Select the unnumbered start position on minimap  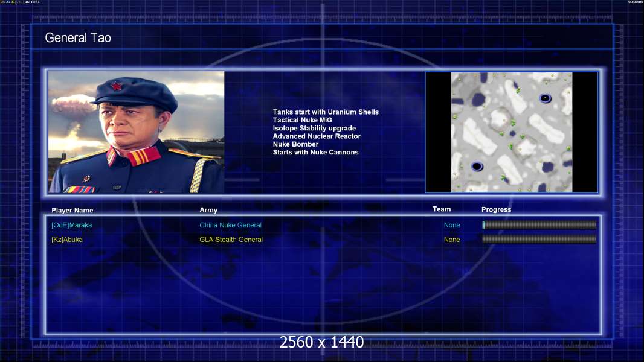477,167
